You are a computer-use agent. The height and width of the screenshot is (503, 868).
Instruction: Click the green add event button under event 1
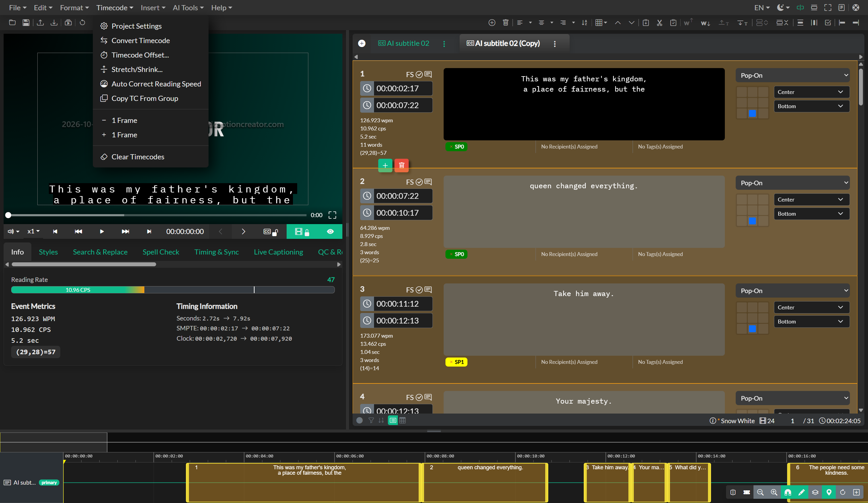385,165
